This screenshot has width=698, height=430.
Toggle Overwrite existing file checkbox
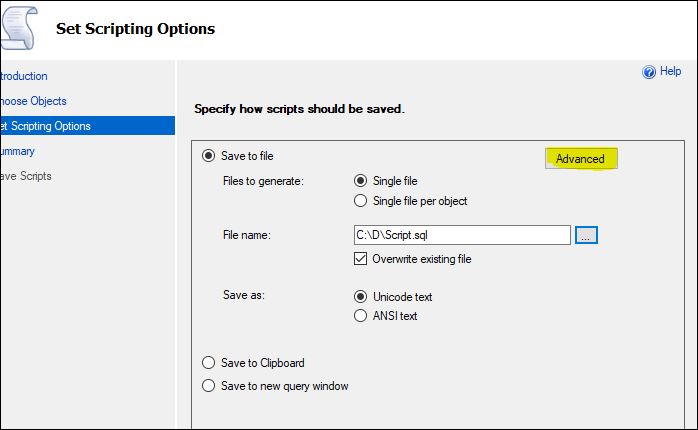click(361, 259)
